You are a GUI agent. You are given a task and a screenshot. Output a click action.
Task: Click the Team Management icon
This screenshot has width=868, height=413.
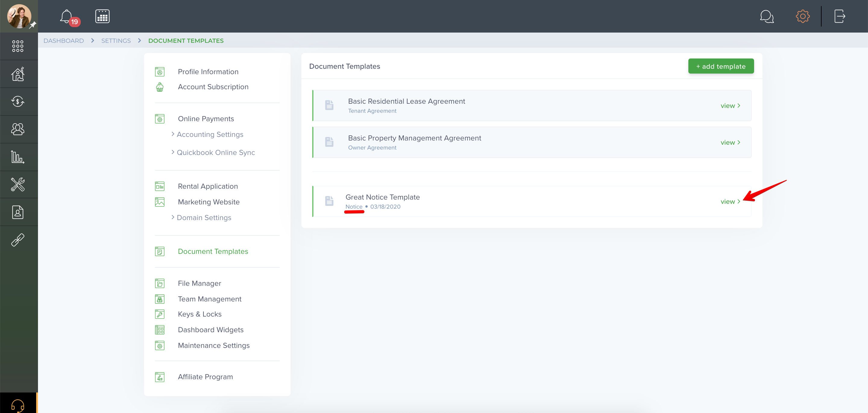click(160, 299)
